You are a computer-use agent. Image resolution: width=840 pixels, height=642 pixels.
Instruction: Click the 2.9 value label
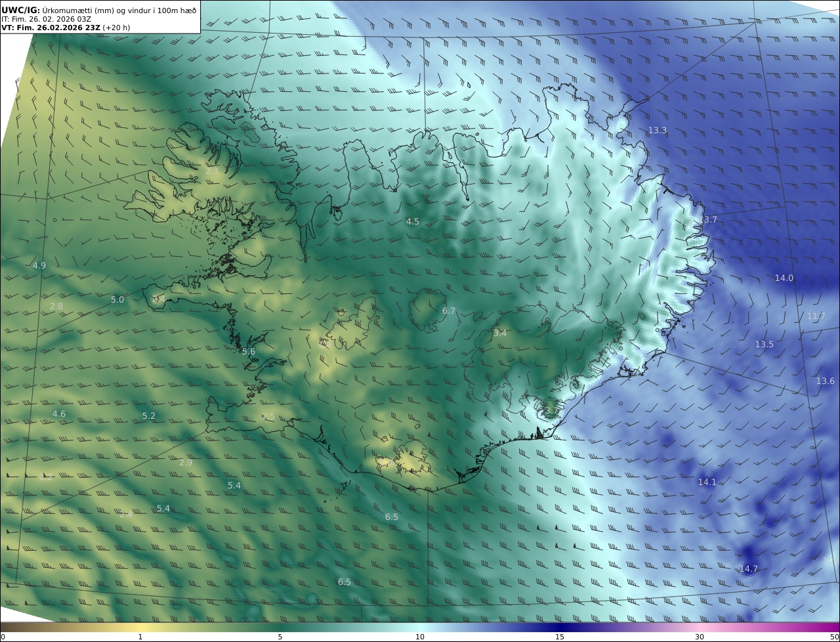[x=186, y=463]
